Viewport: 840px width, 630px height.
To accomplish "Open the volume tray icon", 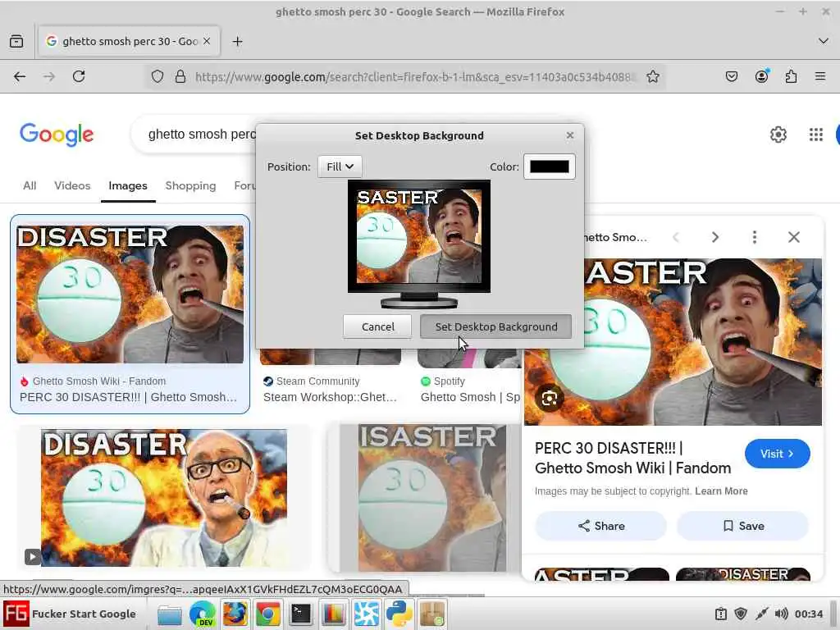I will coord(781,614).
